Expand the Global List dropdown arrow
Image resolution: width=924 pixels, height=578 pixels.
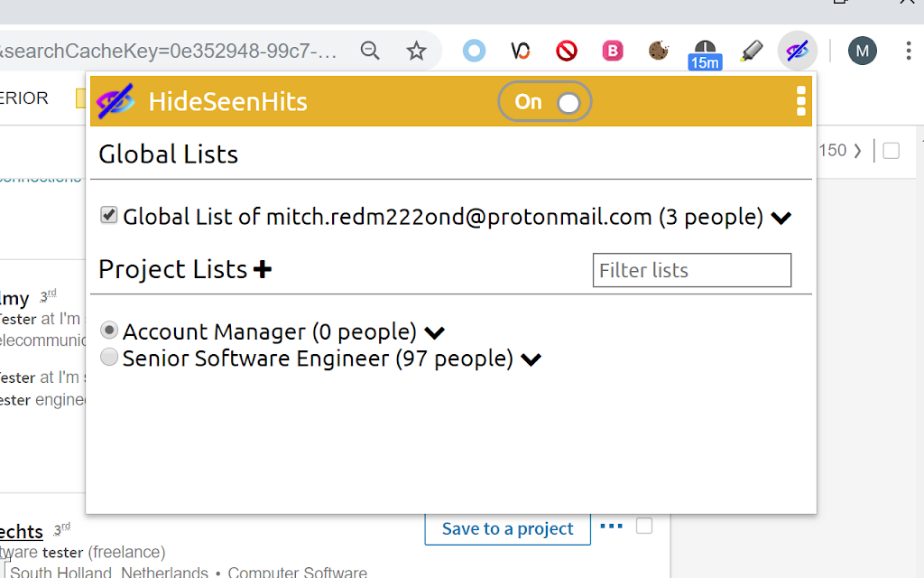[x=781, y=218]
